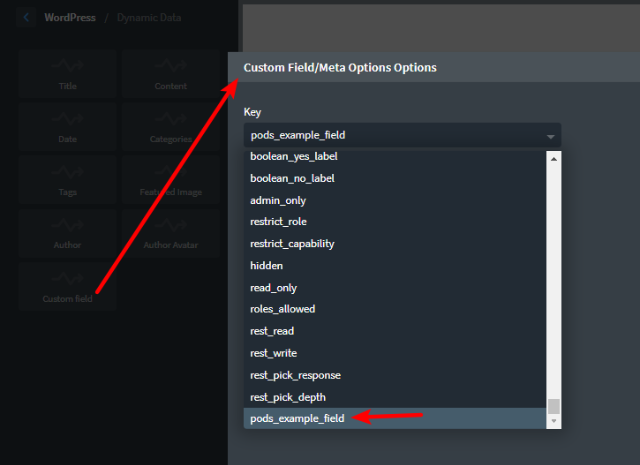Viewport: 640px width, 465px height.
Task: Choose boolean_no_label from the key list
Action: [x=395, y=178]
